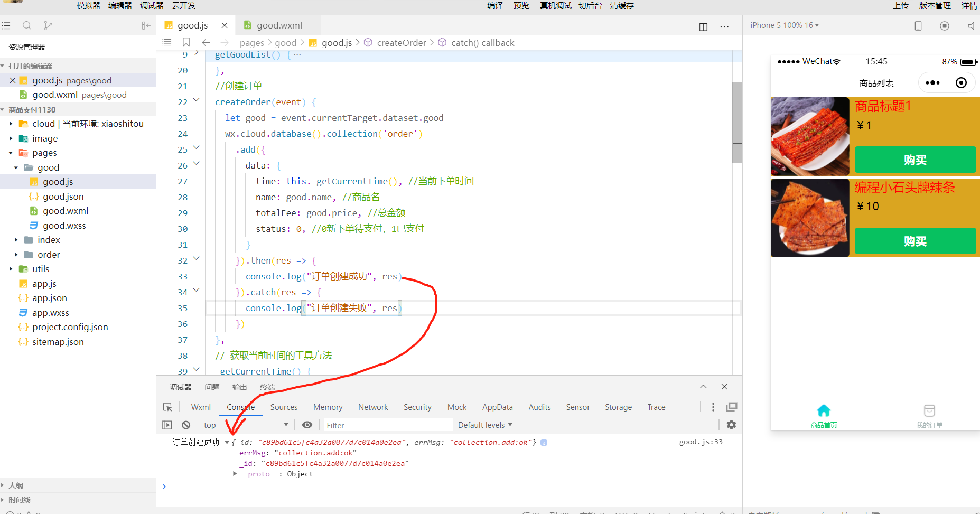Click 购买 for 商品标题1

(x=915, y=160)
